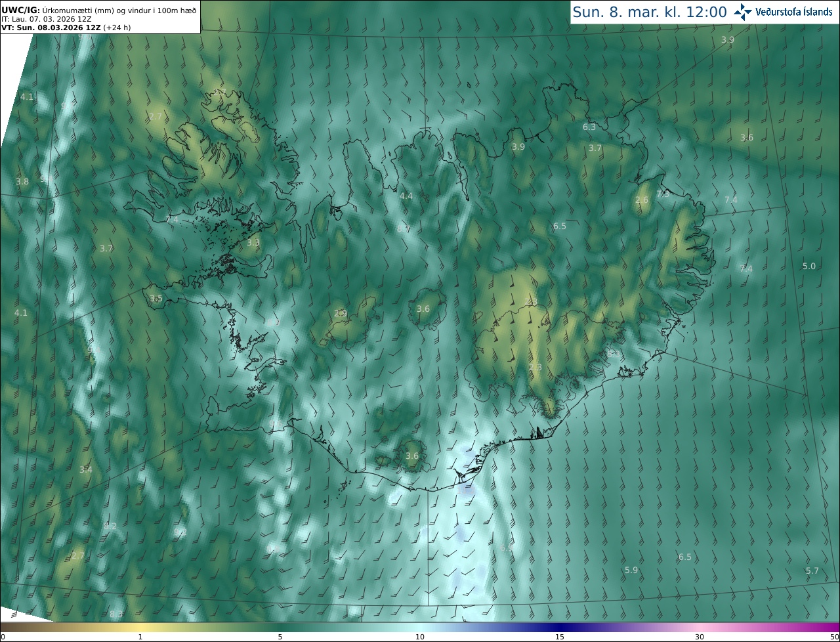Click the map value 5.7 in the southeast
Image resolution: width=840 pixels, height=642 pixels.
tap(812, 570)
